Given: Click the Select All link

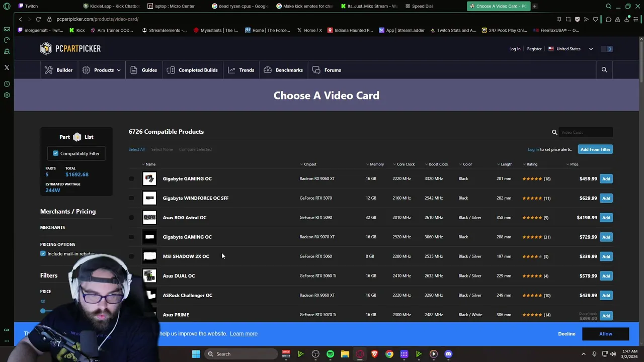Looking at the screenshot, I should click(136, 149).
